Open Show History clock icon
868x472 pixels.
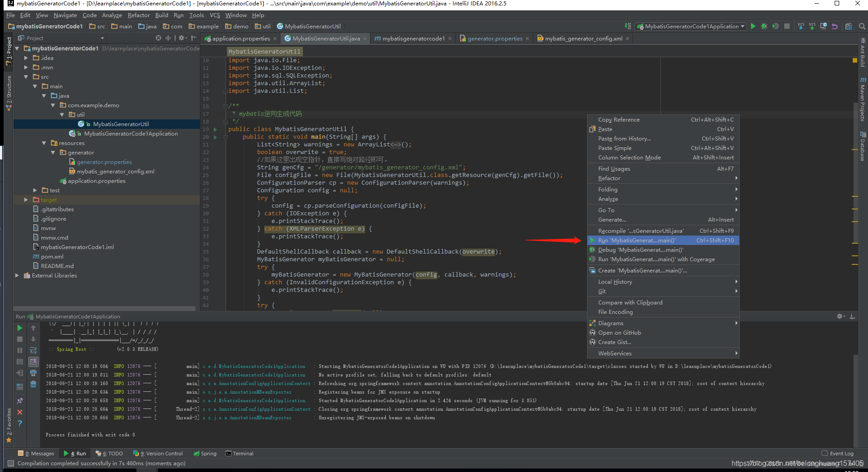[823, 27]
